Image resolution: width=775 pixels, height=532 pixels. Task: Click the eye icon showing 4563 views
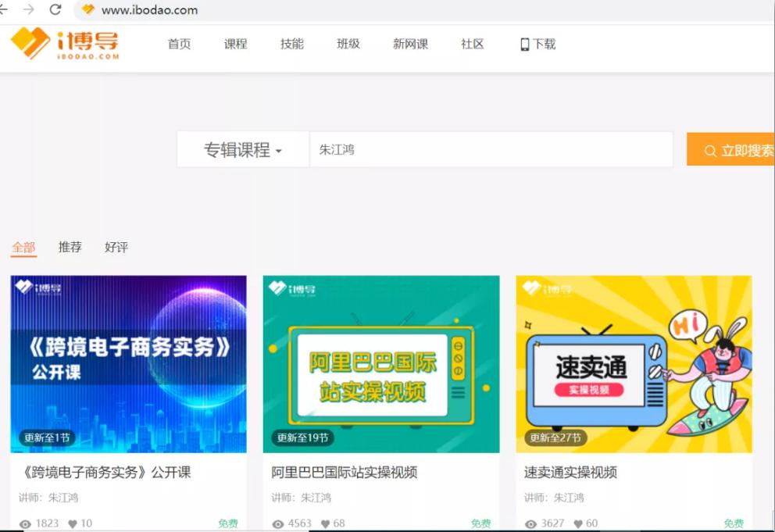pyautogui.click(x=278, y=523)
